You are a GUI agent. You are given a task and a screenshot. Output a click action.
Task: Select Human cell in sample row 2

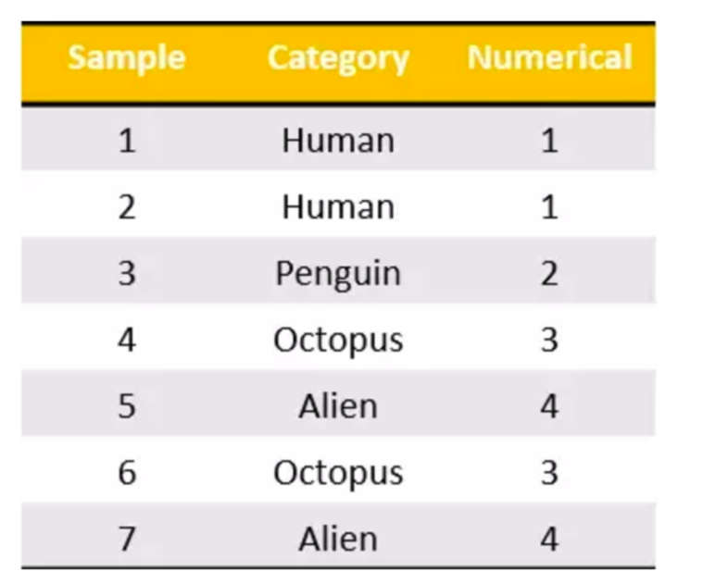[x=338, y=207]
